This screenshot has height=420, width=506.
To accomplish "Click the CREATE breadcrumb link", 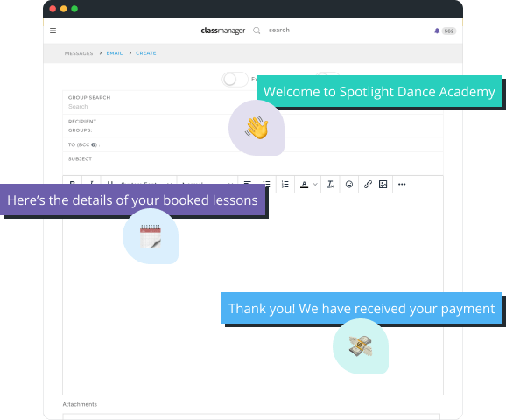I will (146, 53).
